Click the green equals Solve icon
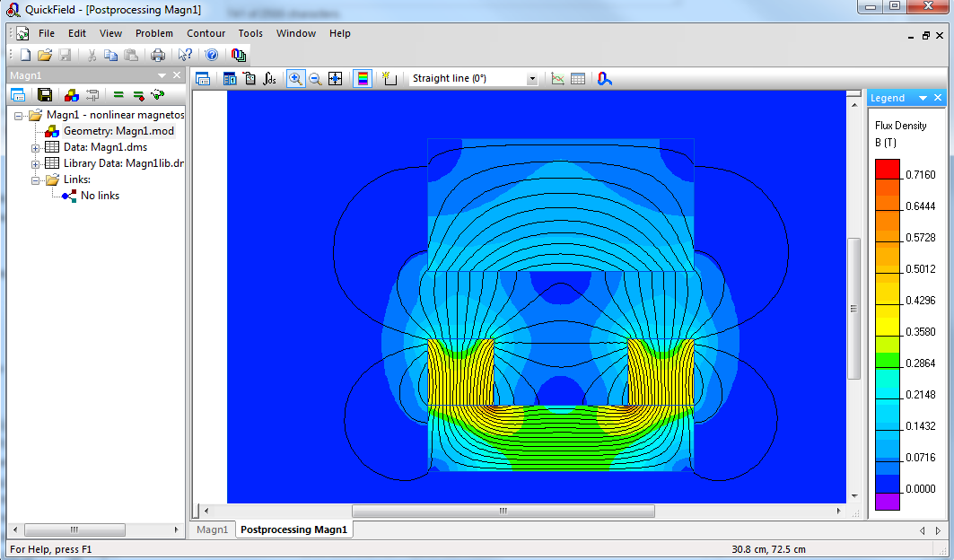Viewport: 954px width, 560px height. click(x=118, y=95)
